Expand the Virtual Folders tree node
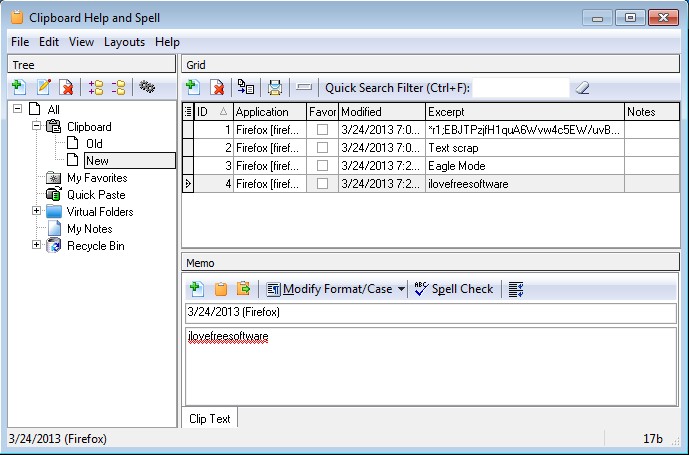The image size is (689, 455). (x=37, y=212)
